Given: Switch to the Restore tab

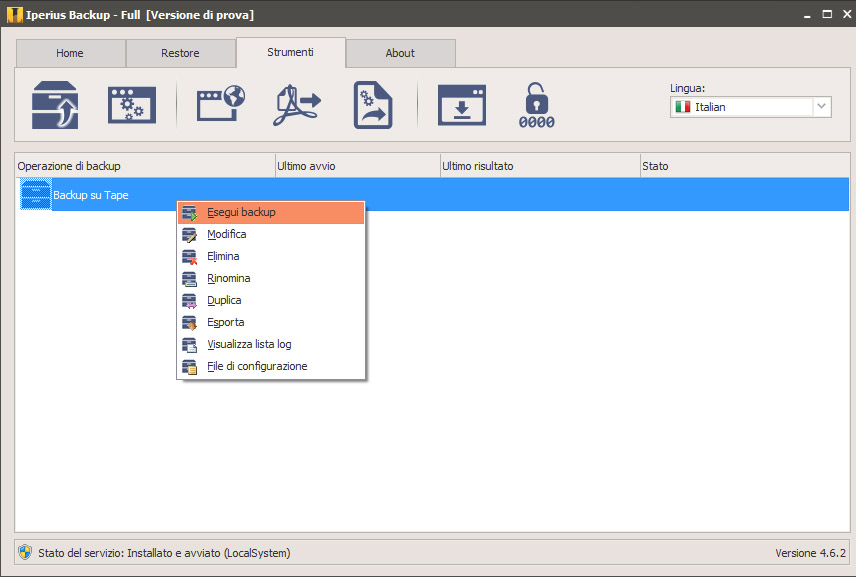Looking at the screenshot, I should pos(181,53).
